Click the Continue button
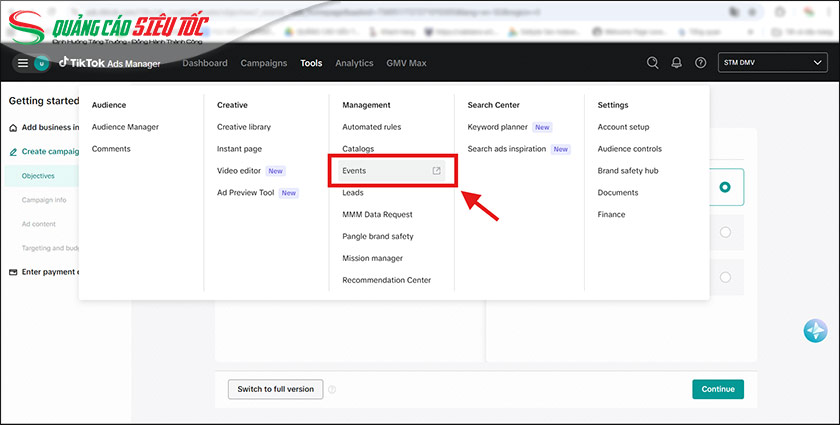 point(717,389)
